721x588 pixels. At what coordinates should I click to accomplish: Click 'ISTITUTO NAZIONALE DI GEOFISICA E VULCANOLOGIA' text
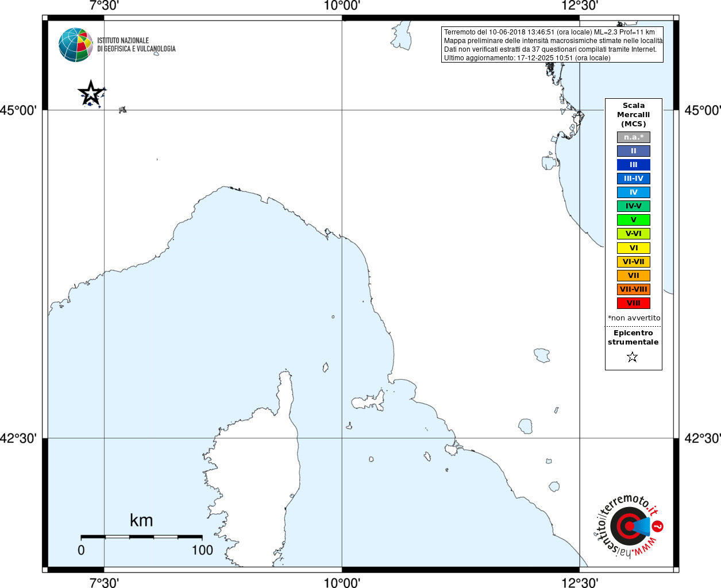[136, 45]
